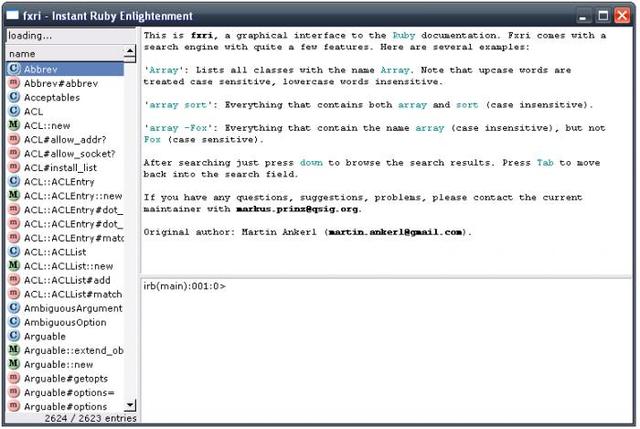Click the 'array sort' example text

click(178, 105)
